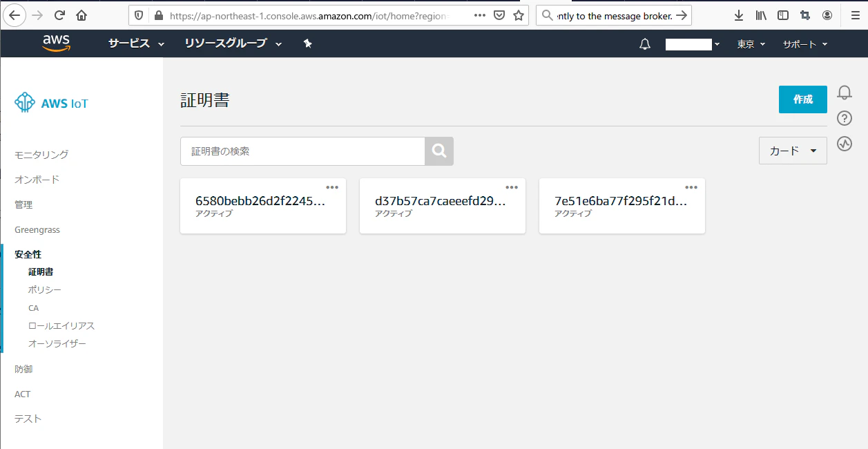Click the 証明書の検索 search field
The width and height of the screenshot is (868, 449).
(302, 151)
